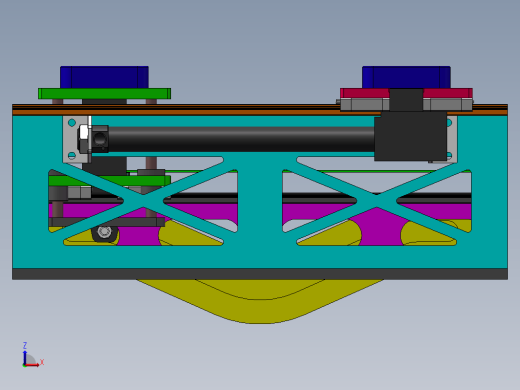Screen dimensions: 520x390
Task: Select the gray mounting bracket at left
Action: 71,139
